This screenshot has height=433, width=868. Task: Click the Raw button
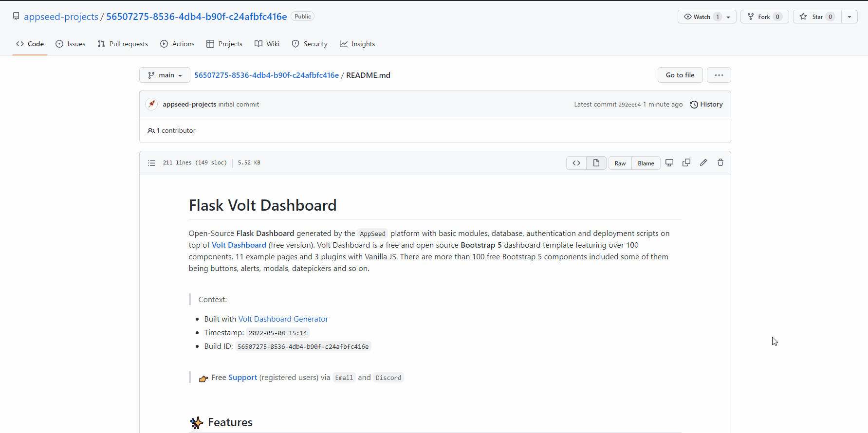pyautogui.click(x=620, y=163)
